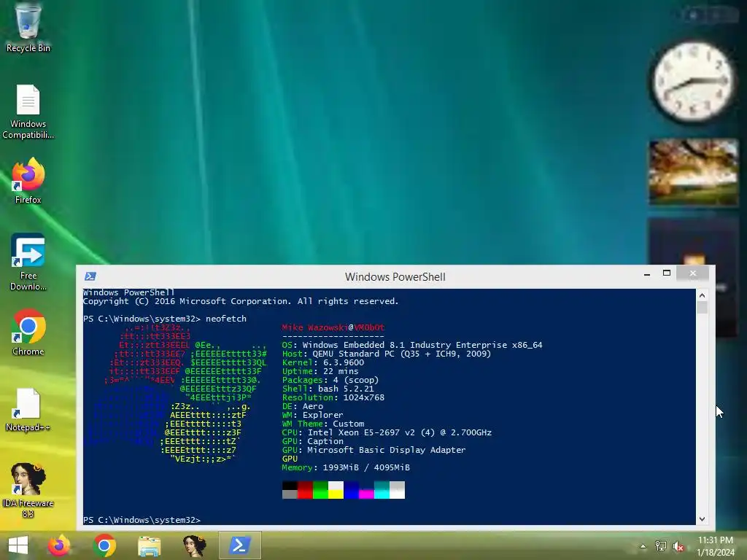The height and width of the screenshot is (560, 747).
Task: Click the 'Shell: bash 5.2.21' line
Action: (328, 389)
